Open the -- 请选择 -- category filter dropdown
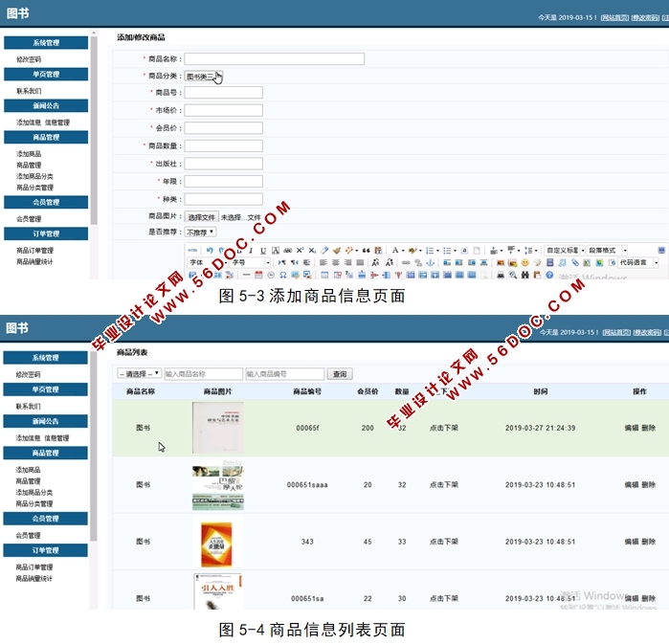 coord(139,373)
